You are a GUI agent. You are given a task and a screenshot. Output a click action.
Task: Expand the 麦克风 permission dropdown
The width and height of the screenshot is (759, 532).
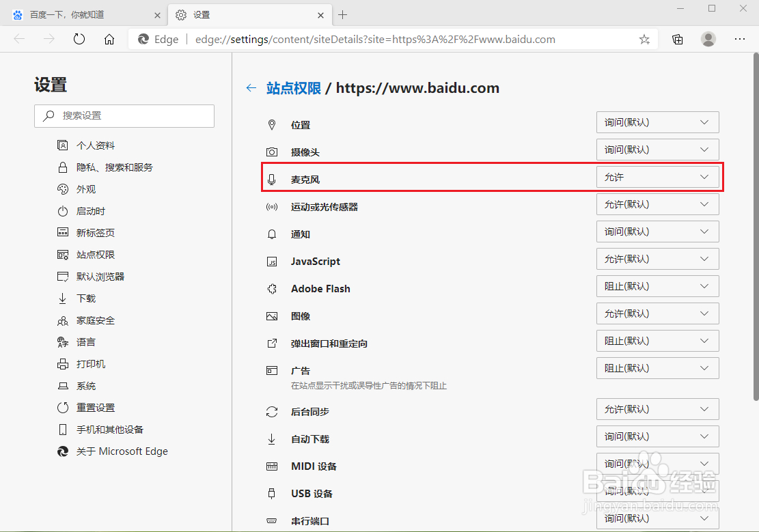pyautogui.click(x=657, y=177)
